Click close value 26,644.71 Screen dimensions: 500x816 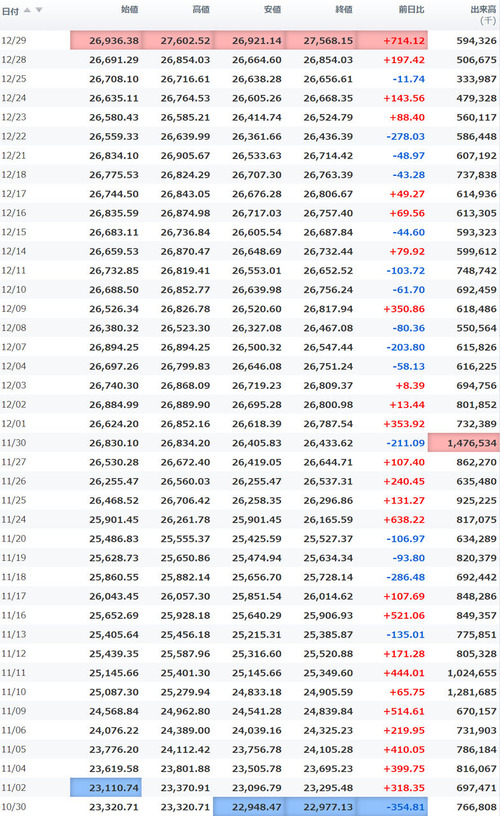point(328,462)
